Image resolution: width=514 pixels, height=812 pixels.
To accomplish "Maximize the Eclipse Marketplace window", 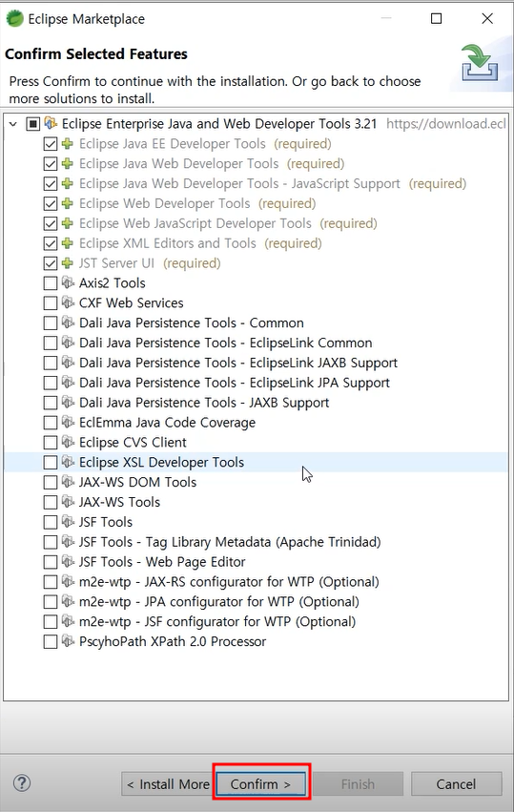I will [x=437, y=19].
